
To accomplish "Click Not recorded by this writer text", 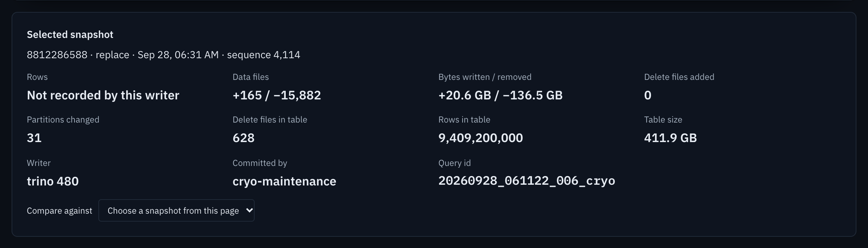I will tap(103, 95).
